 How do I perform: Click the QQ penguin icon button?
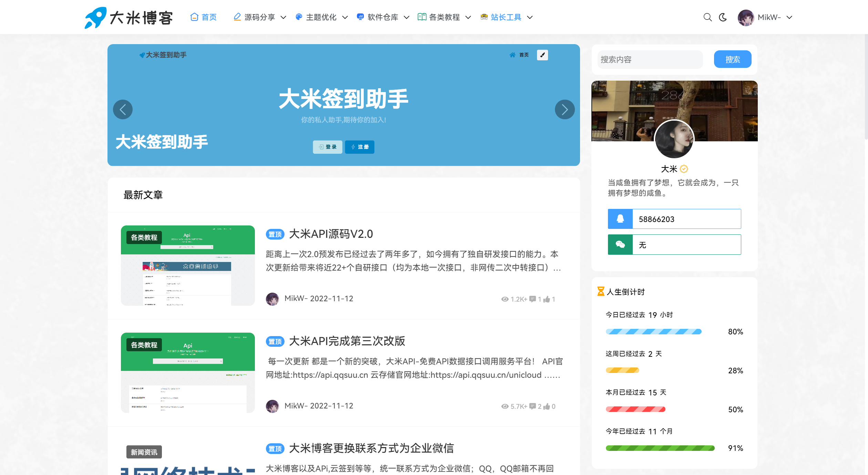(620, 219)
